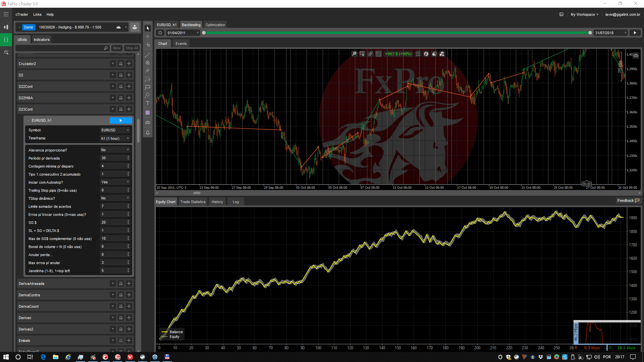
Task: Open the Links menu
Action: tap(37, 14)
